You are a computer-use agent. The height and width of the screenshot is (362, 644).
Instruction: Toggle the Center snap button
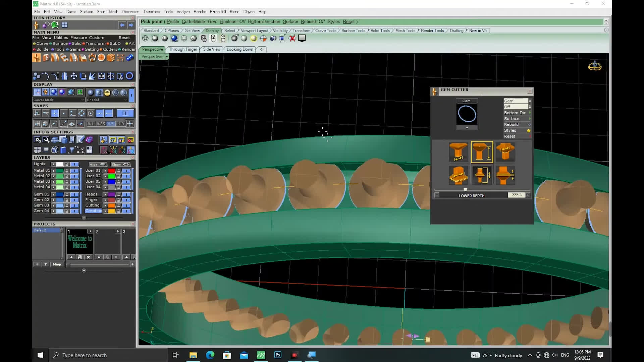(x=90, y=113)
